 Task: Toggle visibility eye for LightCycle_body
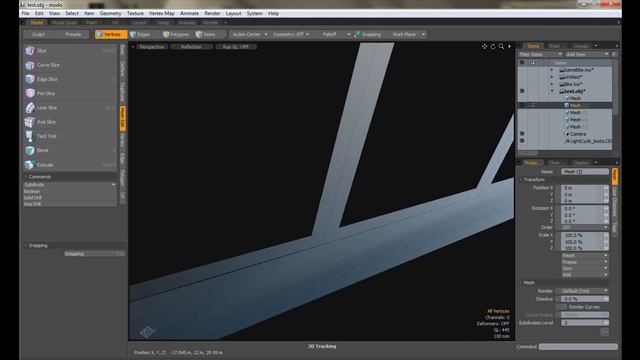tap(522, 141)
